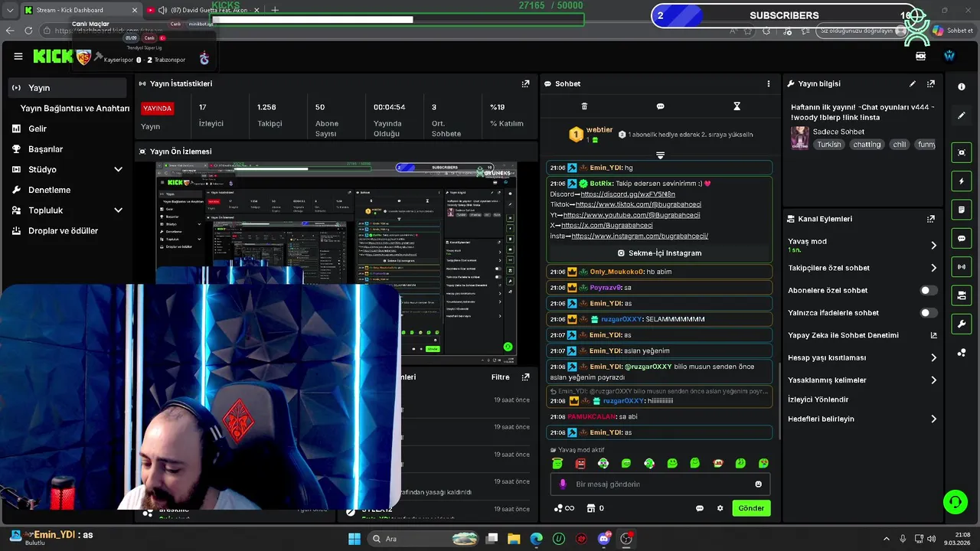Open Discord from the taskbar
The width and height of the screenshot is (980, 551).
click(604, 539)
